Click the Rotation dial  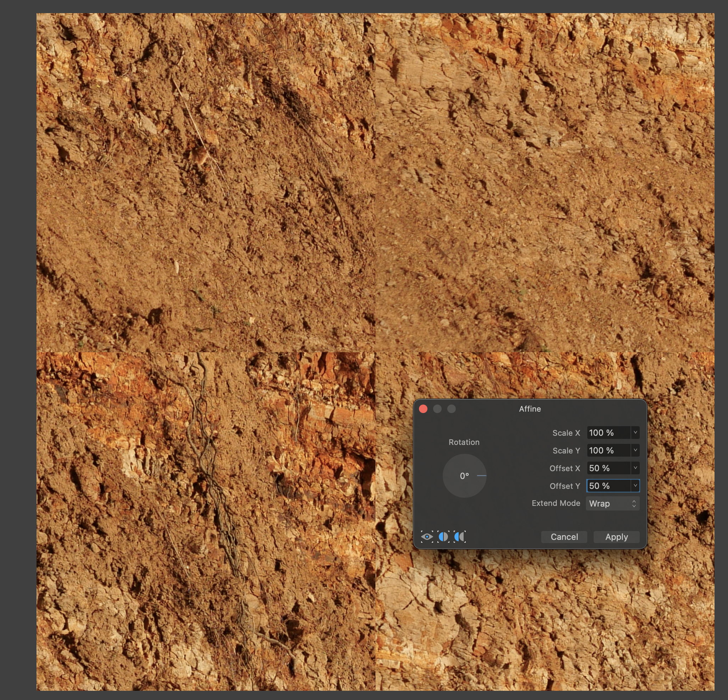click(x=464, y=476)
